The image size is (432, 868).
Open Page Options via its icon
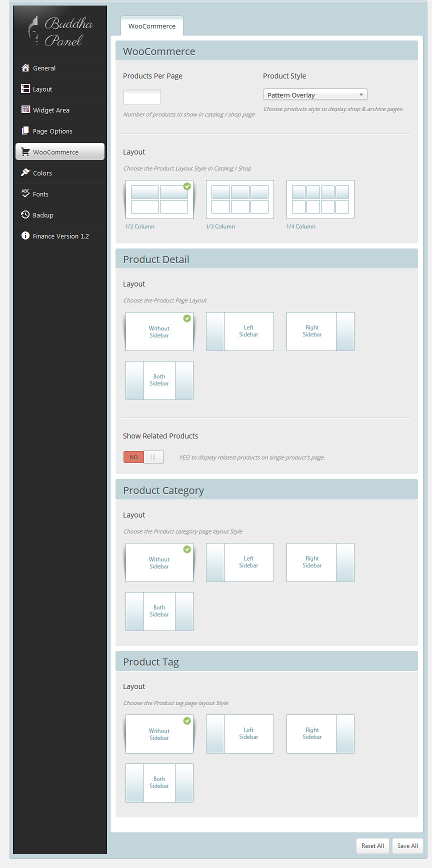pos(25,131)
